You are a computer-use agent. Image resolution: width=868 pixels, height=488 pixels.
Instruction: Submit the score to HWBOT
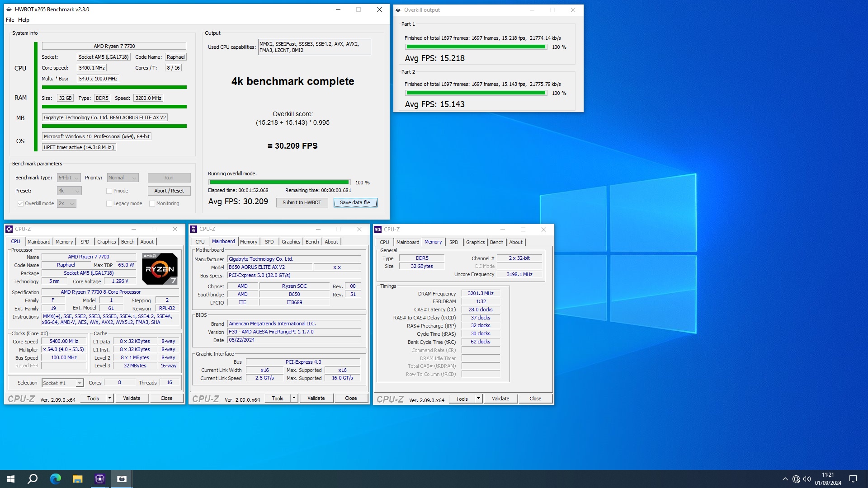302,202
